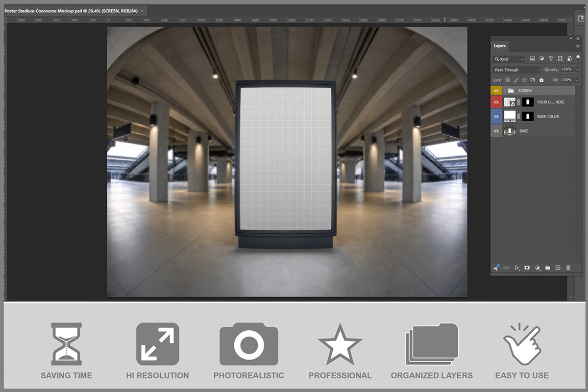Click the Opacity 100% value field
This screenshot has width=588, height=392.
pyautogui.click(x=566, y=70)
